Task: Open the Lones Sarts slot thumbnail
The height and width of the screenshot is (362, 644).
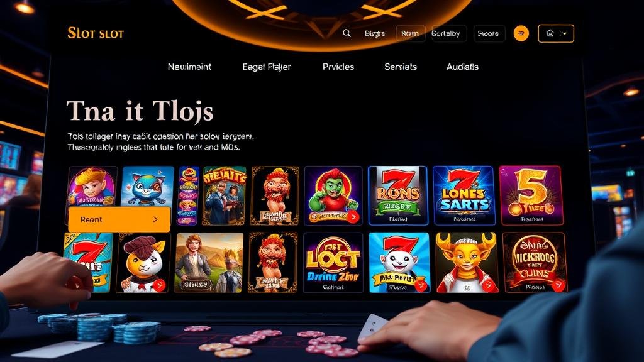Action: click(x=464, y=196)
